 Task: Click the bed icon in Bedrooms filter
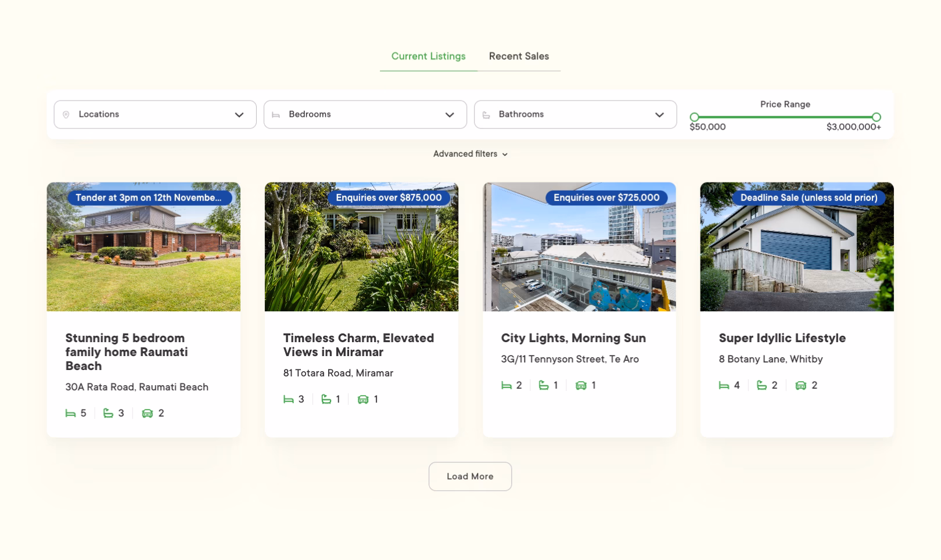click(276, 115)
